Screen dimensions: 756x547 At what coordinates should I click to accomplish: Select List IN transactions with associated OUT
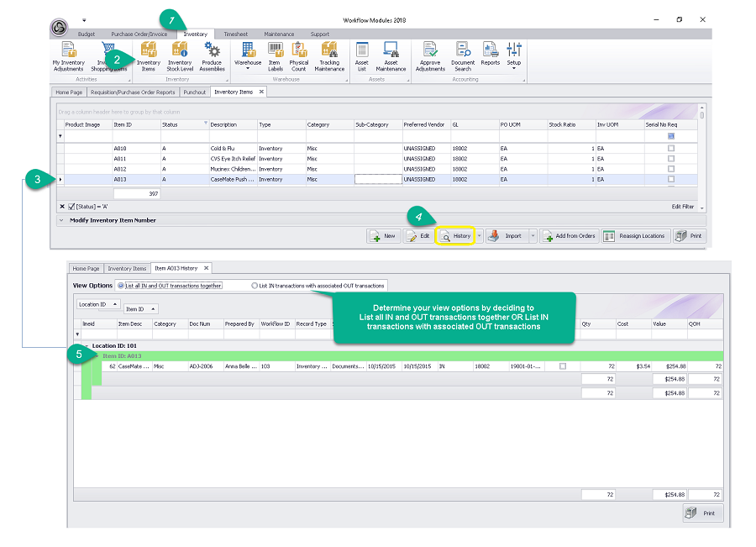[x=255, y=286]
